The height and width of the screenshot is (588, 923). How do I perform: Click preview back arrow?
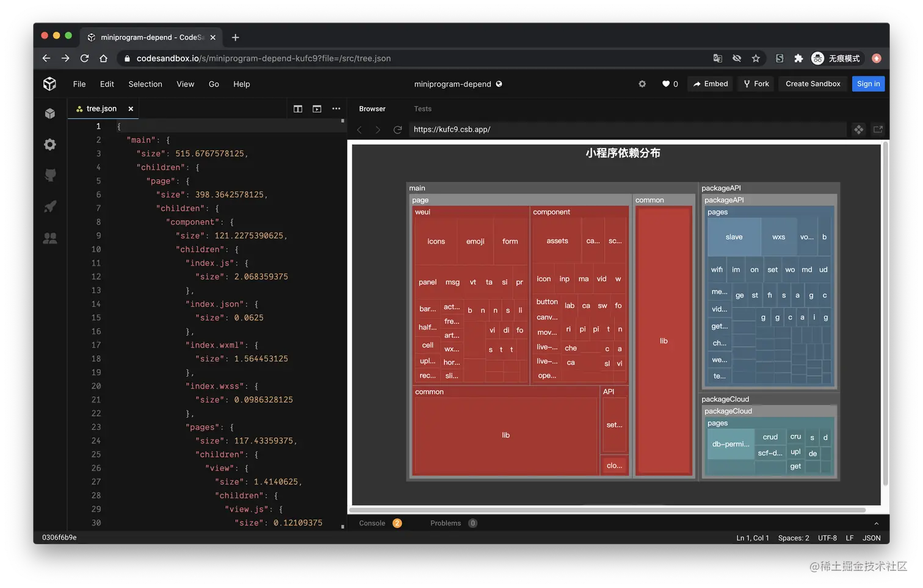pyautogui.click(x=360, y=129)
